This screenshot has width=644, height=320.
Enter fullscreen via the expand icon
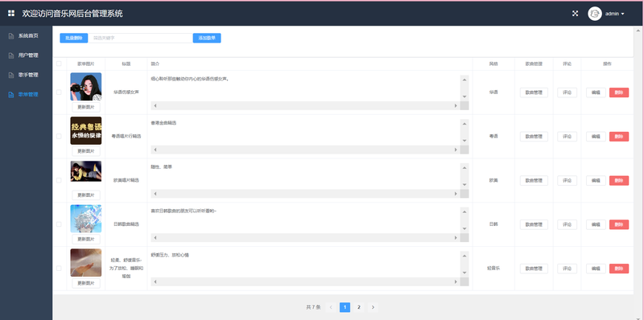(575, 14)
